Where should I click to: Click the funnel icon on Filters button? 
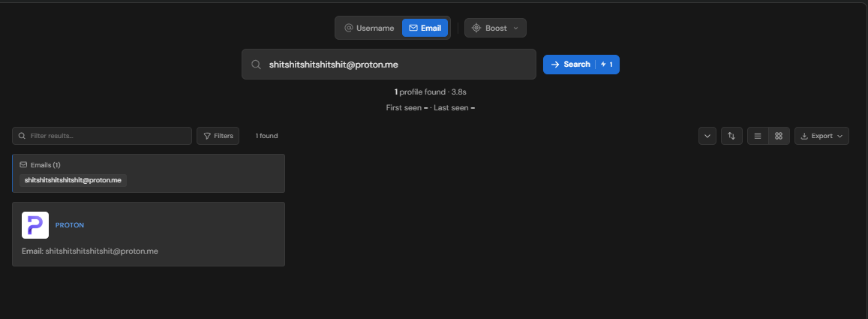(x=207, y=136)
